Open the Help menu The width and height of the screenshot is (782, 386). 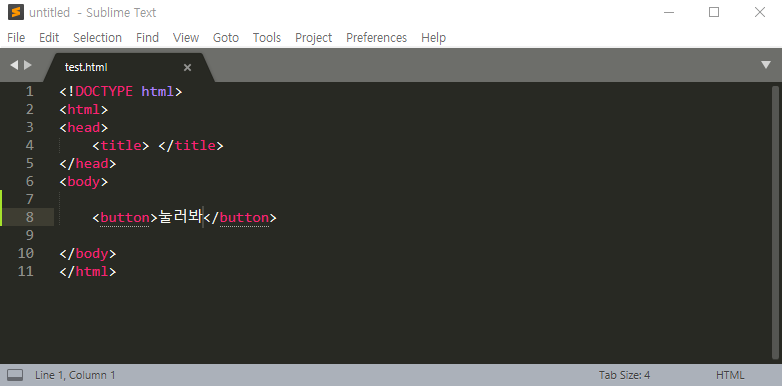click(x=433, y=37)
